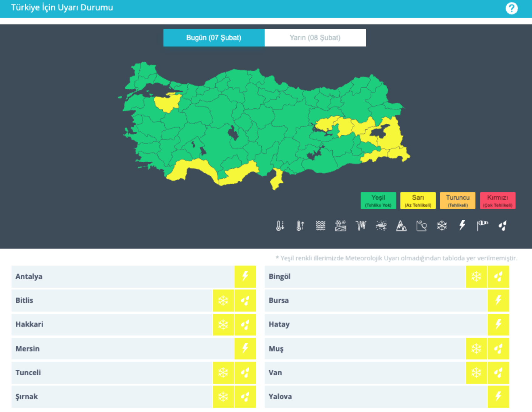
Task: Select the cold temperature drop filter icon
Action: (280, 226)
